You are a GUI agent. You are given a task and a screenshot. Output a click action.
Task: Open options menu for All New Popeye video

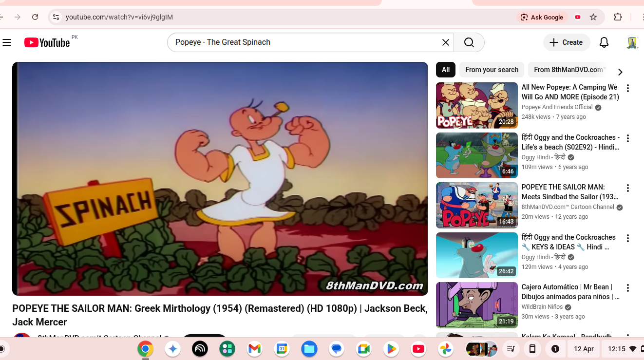pyautogui.click(x=627, y=88)
